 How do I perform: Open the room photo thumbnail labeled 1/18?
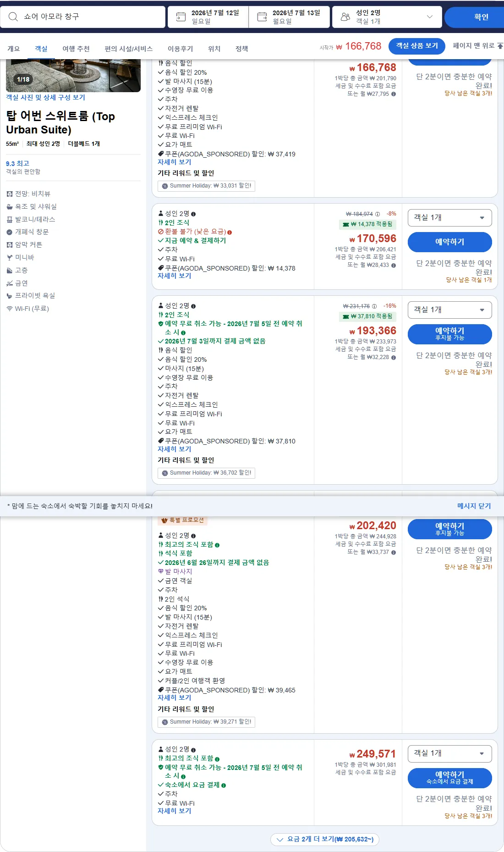[x=73, y=76]
